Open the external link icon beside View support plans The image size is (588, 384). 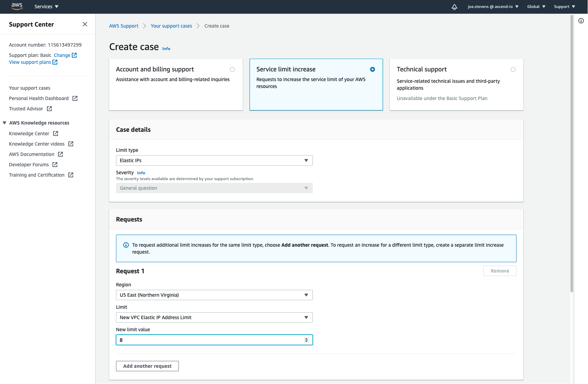click(55, 62)
